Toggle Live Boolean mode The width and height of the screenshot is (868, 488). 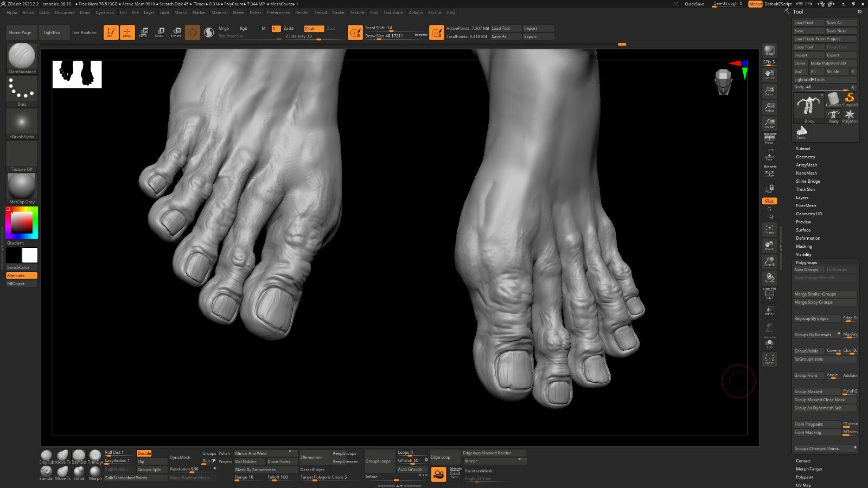click(x=84, y=33)
